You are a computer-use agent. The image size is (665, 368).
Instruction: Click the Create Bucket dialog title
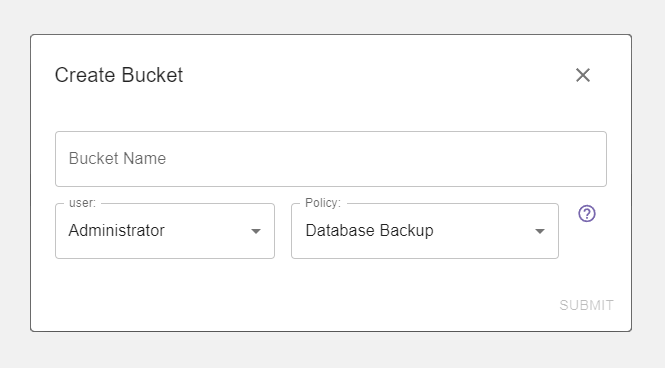119,75
